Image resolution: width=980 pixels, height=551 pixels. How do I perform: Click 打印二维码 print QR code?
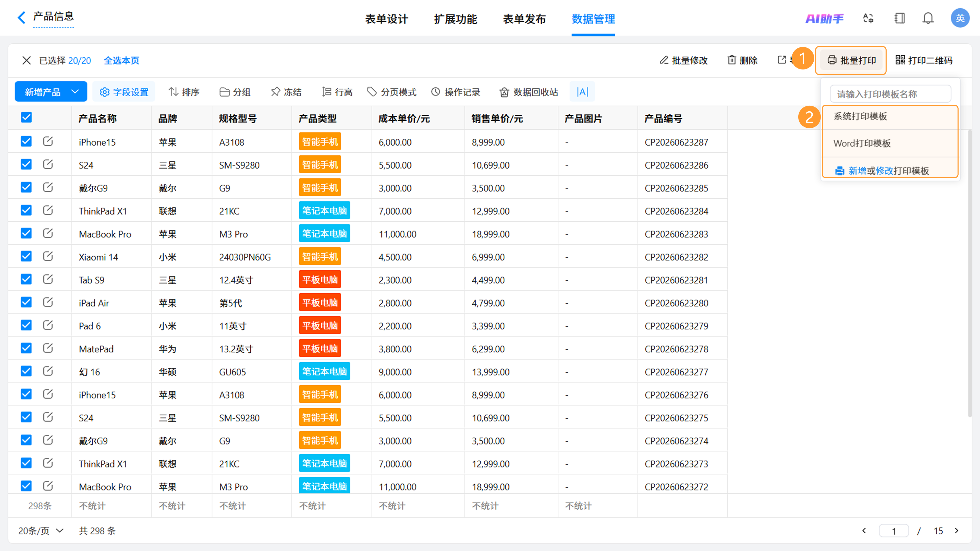(x=924, y=60)
